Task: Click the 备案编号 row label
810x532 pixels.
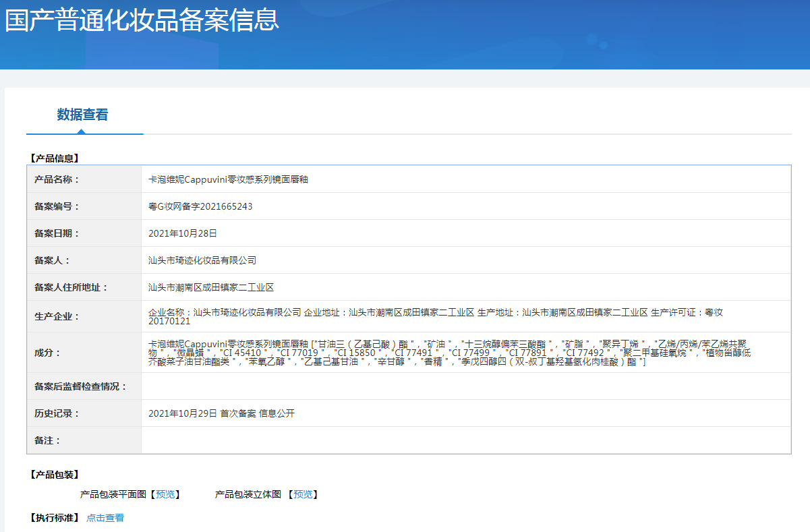Action: (x=57, y=206)
